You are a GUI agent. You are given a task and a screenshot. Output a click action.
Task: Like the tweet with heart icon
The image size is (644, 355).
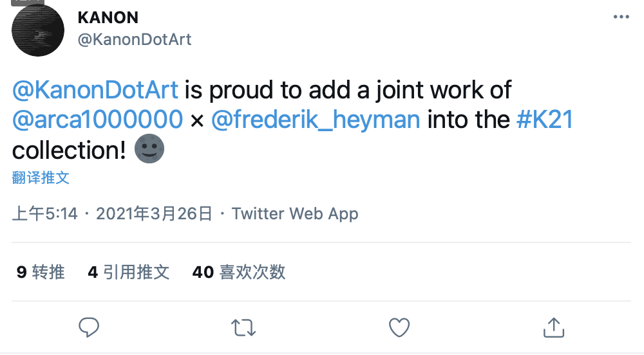click(399, 327)
